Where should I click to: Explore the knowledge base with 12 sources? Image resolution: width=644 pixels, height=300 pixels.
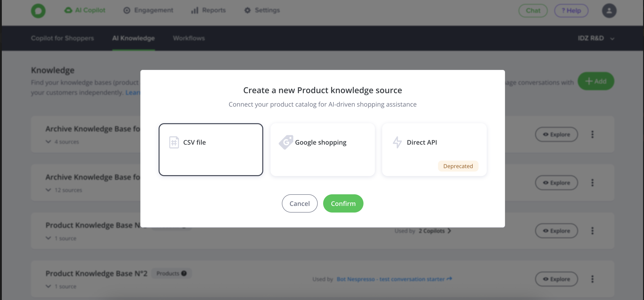click(x=556, y=183)
